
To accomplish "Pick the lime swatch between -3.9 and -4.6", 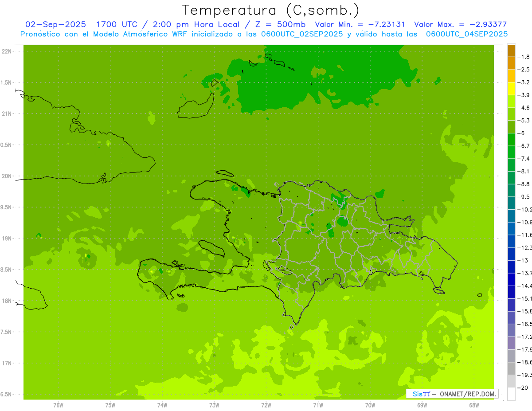I will coord(511,101).
